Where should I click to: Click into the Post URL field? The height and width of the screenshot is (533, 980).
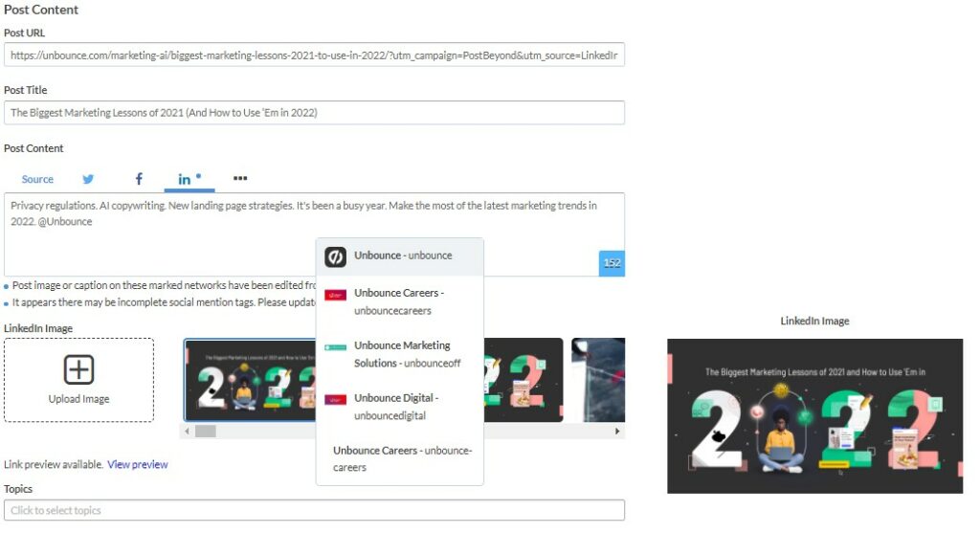pos(314,55)
